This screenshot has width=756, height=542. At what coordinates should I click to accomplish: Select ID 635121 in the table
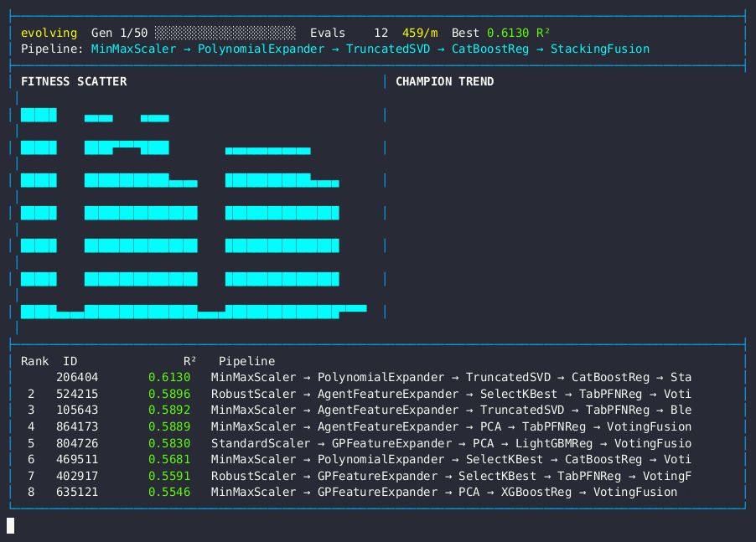(x=77, y=493)
